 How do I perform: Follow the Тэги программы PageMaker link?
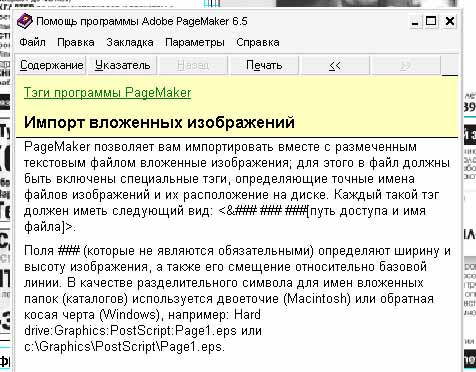point(107,93)
